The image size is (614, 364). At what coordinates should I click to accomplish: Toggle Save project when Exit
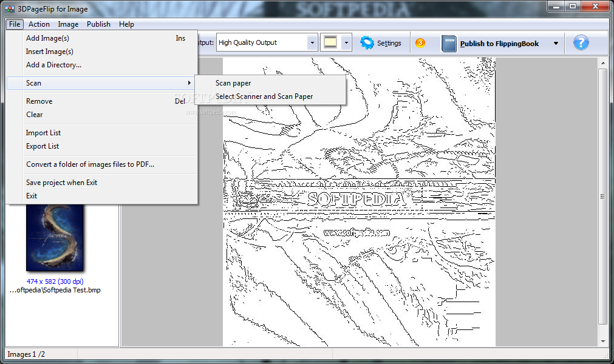(102, 183)
